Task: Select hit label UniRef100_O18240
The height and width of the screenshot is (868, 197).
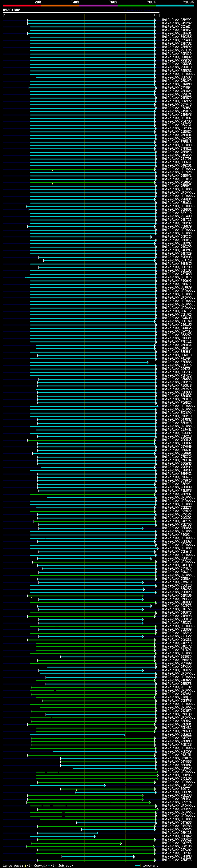Action: [177, 633]
